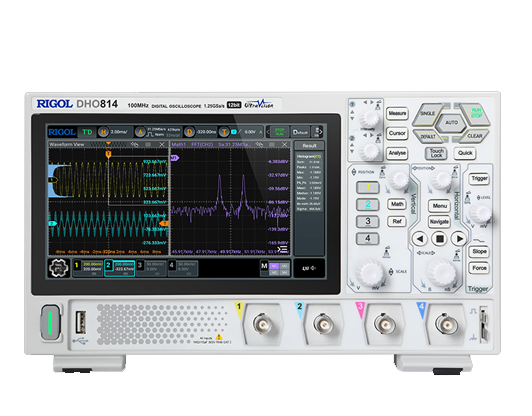Tap the orange T trigger icon on screen
Viewport: 532px width, 416px height.
(224, 132)
